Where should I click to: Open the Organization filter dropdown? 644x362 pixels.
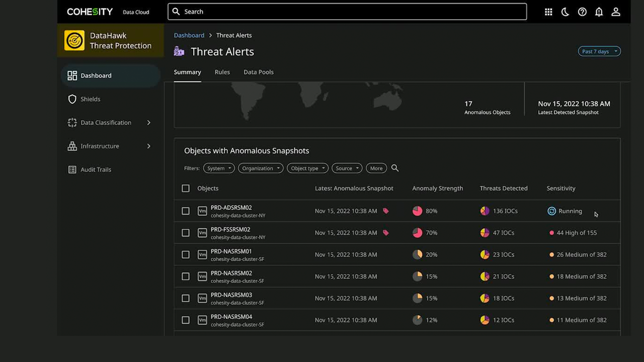click(x=261, y=168)
